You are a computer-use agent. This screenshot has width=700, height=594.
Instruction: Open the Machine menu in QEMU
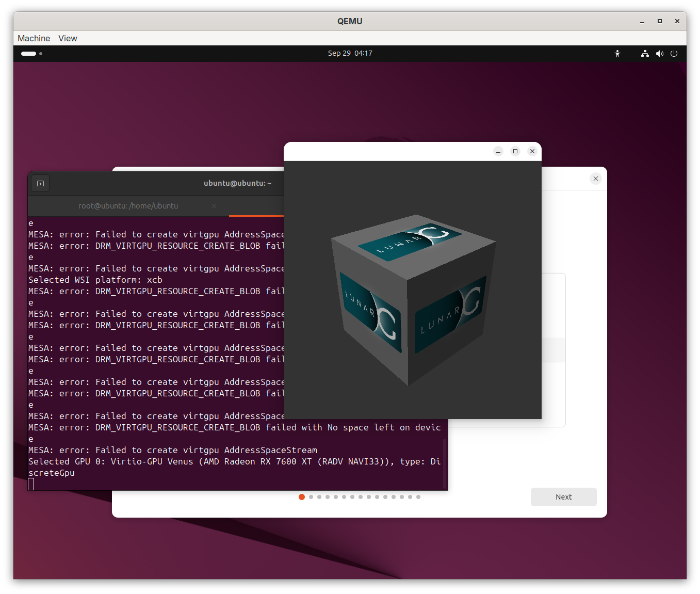pyautogui.click(x=34, y=38)
